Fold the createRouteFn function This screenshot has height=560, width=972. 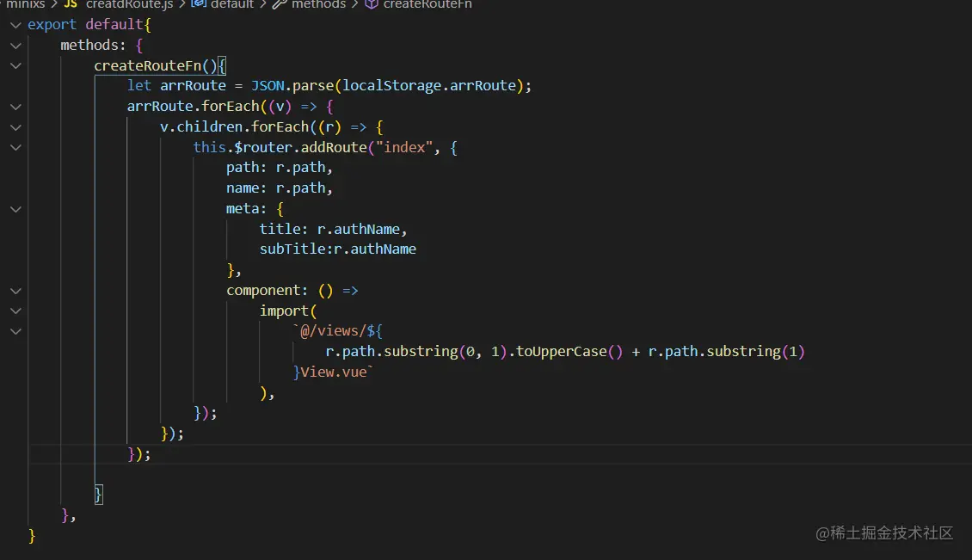[16, 65]
